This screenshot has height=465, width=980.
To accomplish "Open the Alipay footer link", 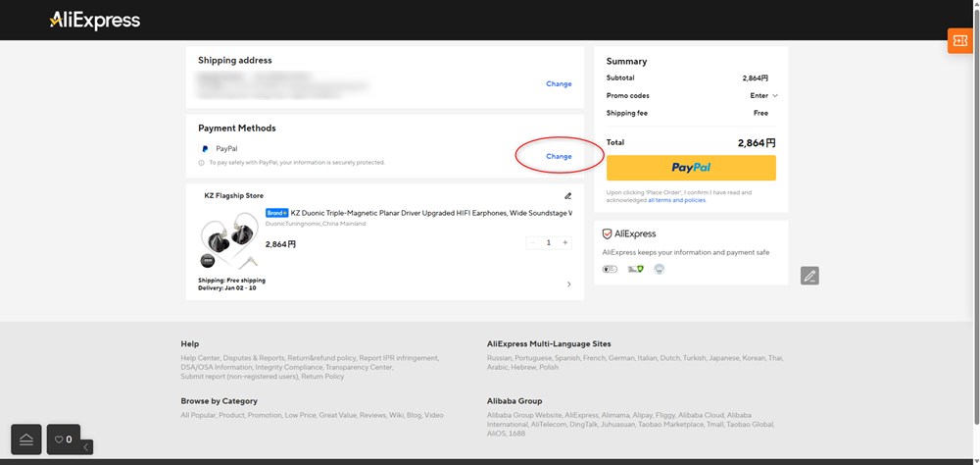I will (x=645, y=415).
